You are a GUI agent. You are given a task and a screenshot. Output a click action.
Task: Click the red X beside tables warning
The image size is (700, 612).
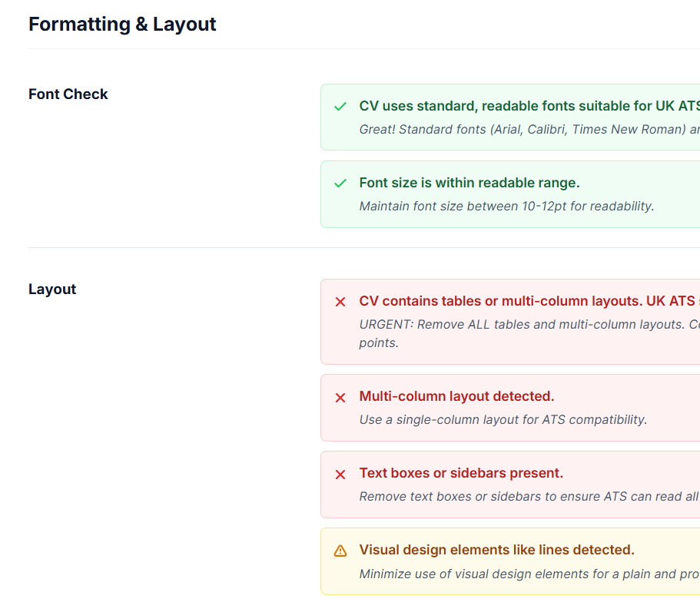pos(340,302)
